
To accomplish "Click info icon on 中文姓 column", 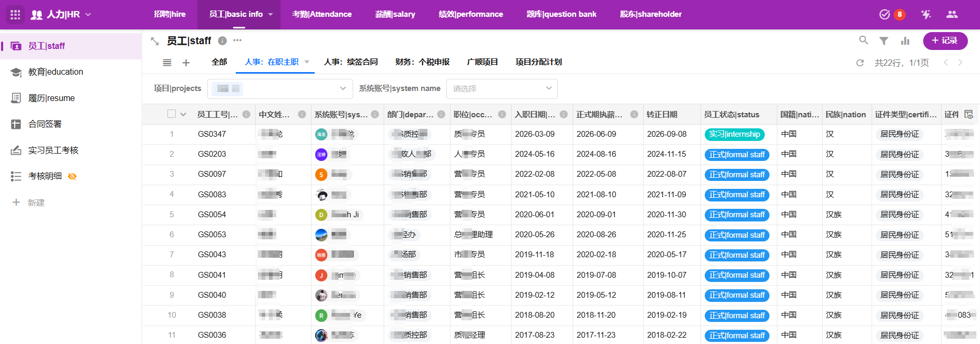I will [x=302, y=114].
